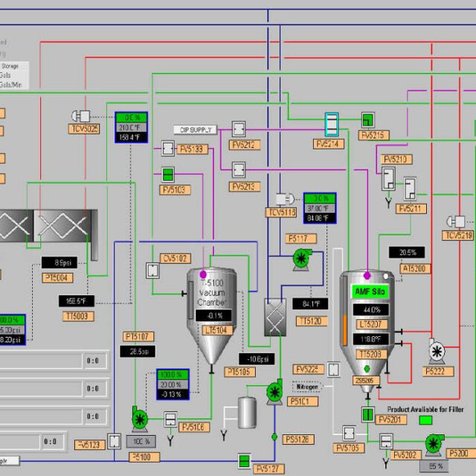The image size is (476, 476).
Task: Click the CIP SUPPLY label
Action: [x=196, y=129]
